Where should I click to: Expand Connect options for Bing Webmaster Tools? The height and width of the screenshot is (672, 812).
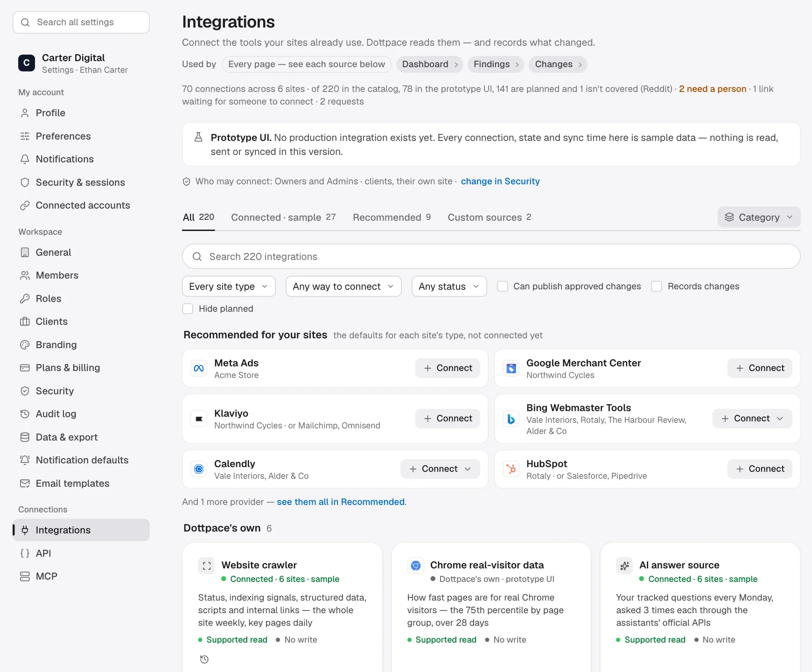(752, 419)
